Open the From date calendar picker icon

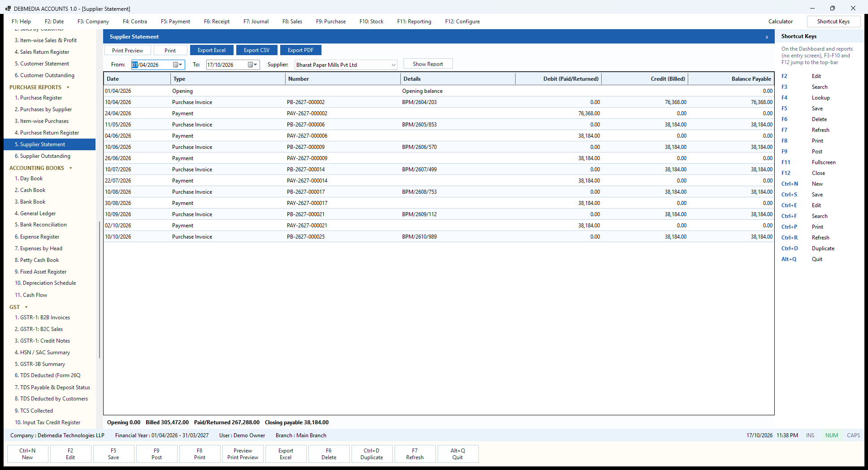pos(175,65)
